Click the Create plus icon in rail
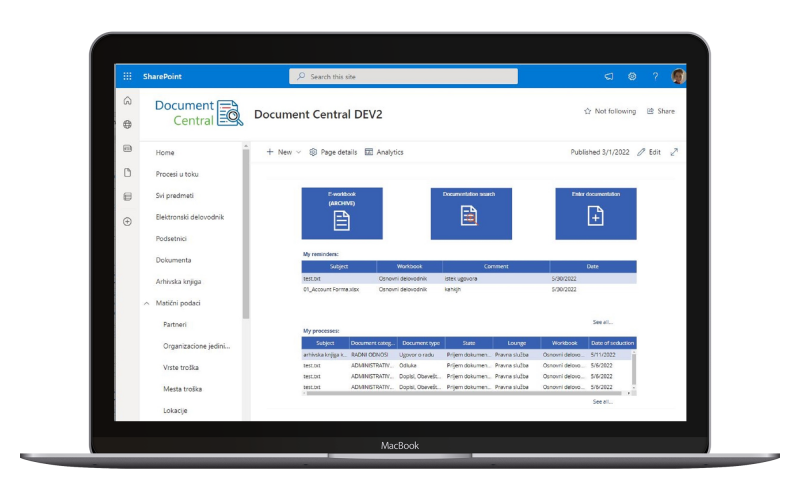This screenshot has height=498, width=800. click(127, 221)
